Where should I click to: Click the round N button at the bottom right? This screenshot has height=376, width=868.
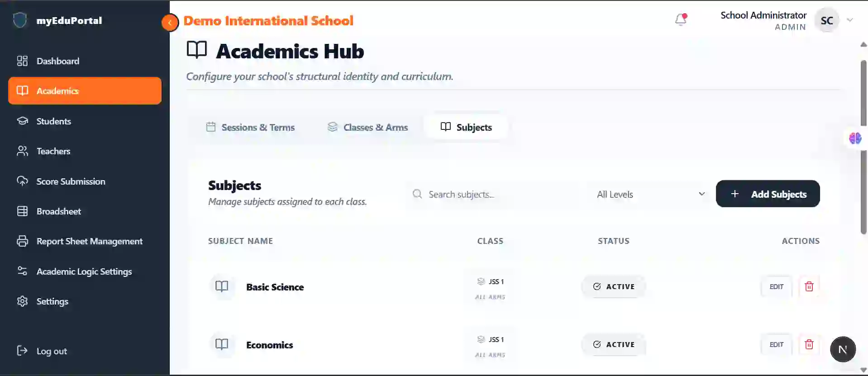click(x=843, y=349)
